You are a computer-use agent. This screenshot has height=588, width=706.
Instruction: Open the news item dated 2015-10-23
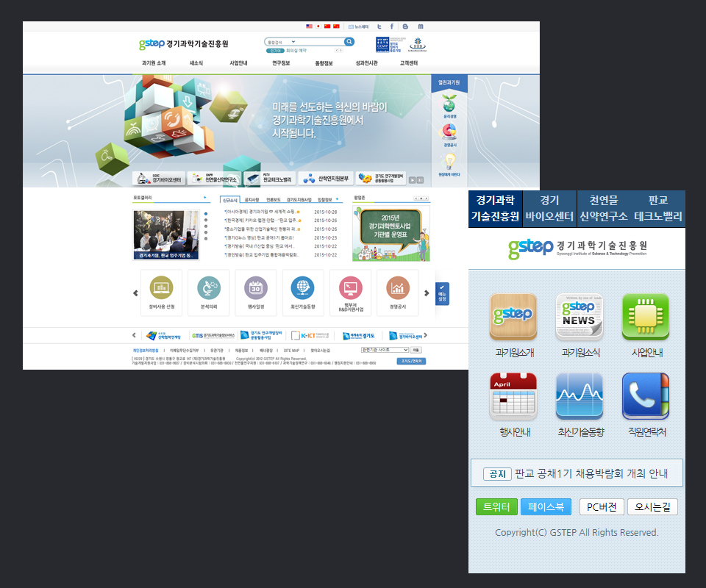(280, 237)
